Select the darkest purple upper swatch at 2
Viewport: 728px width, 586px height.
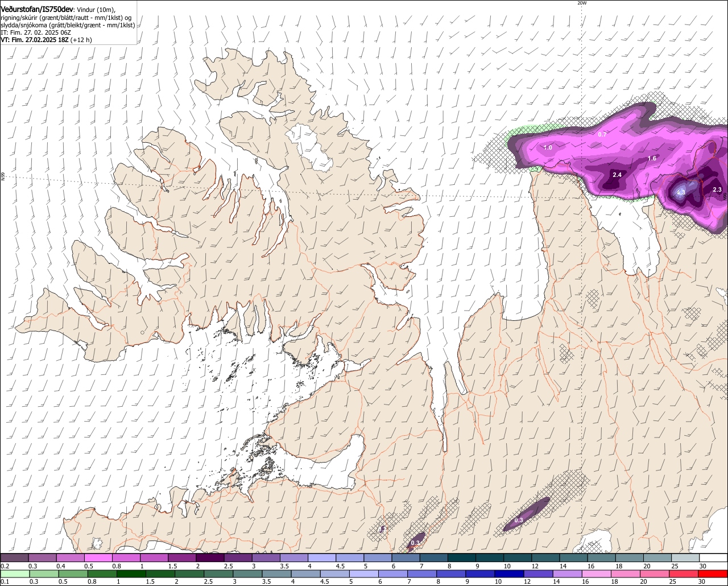tap(210, 558)
